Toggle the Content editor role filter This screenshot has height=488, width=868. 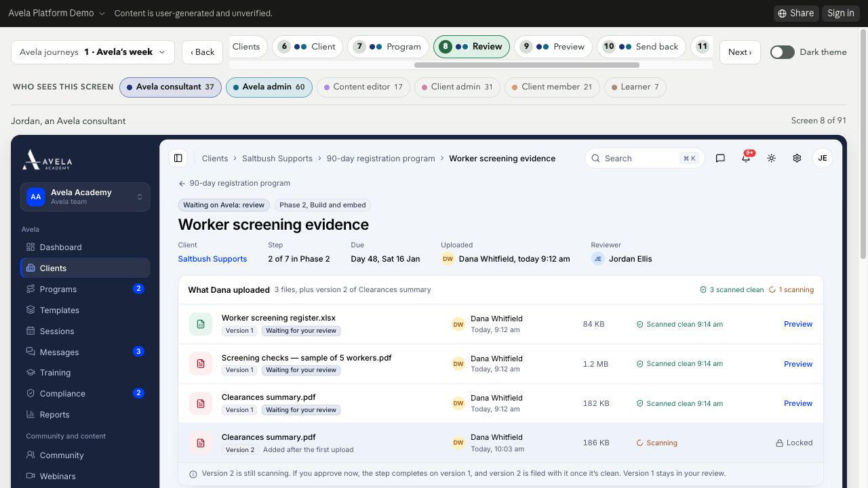click(363, 87)
